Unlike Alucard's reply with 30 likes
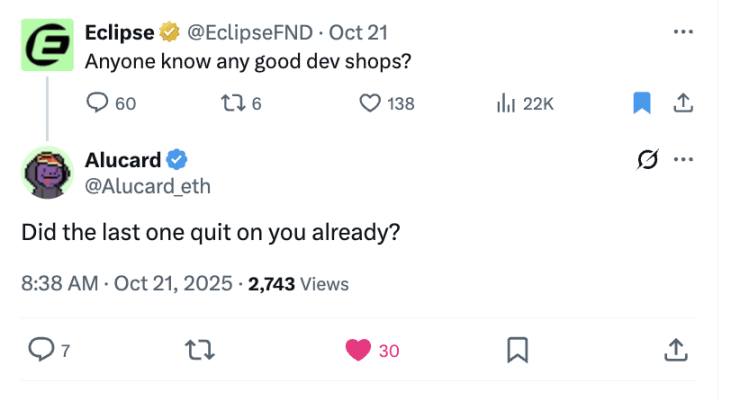The image size is (731, 401). tap(372, 350)
